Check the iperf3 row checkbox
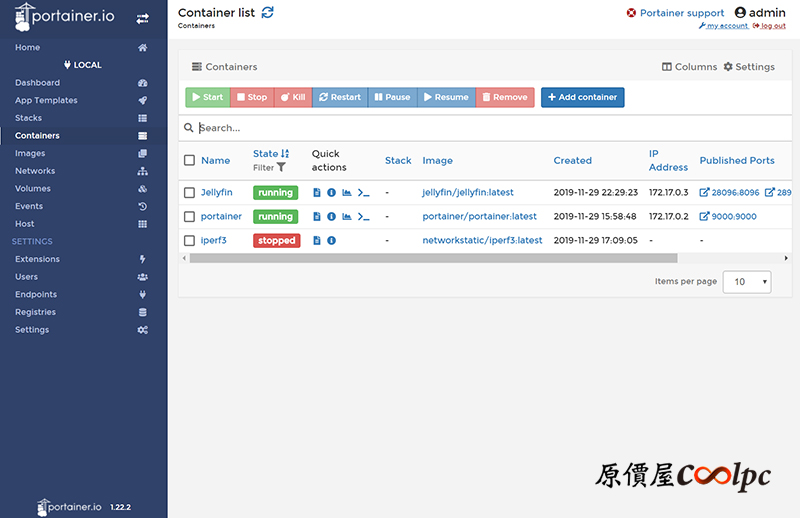Viewport: 800px width, 518px height. coord(189,240)
